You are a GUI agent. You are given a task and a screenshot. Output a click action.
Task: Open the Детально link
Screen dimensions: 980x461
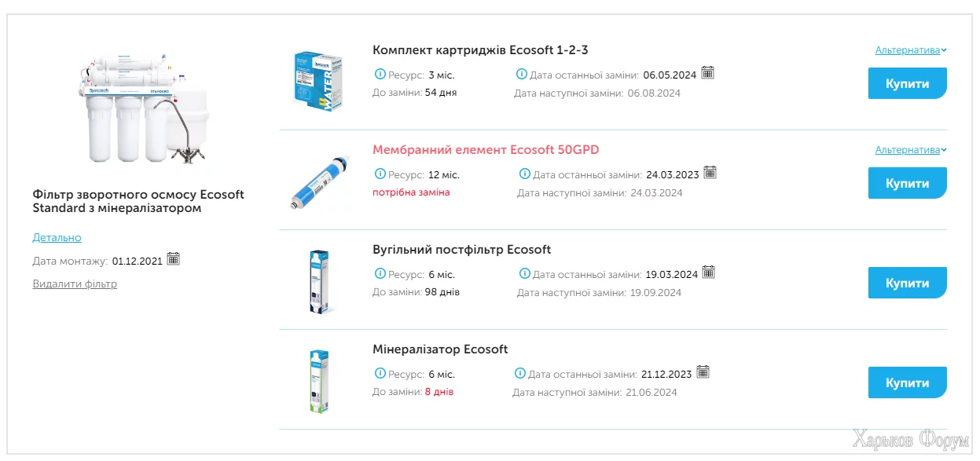pos(57,237)
